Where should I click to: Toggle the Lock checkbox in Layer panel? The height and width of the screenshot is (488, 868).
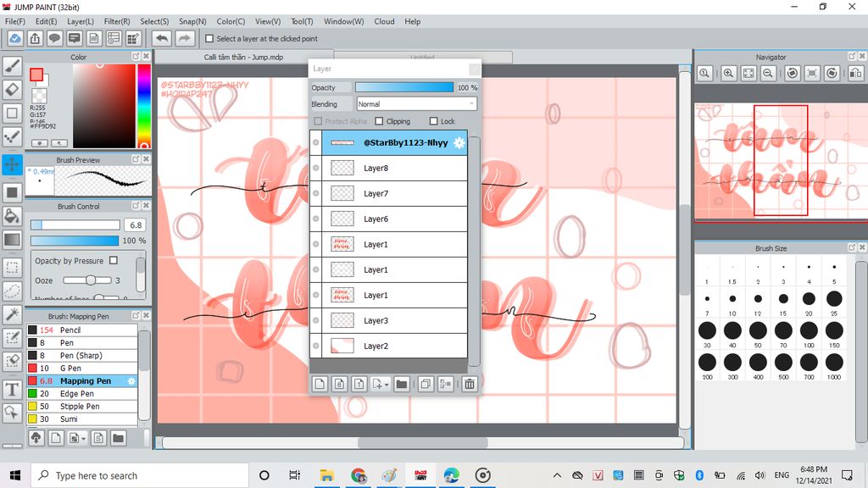point(433,121)
